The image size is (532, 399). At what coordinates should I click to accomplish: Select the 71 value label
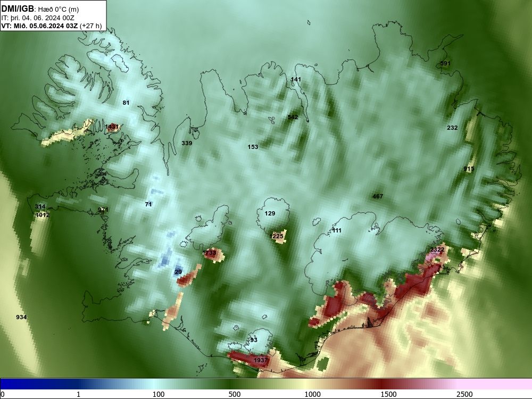(x=148, y=204)
